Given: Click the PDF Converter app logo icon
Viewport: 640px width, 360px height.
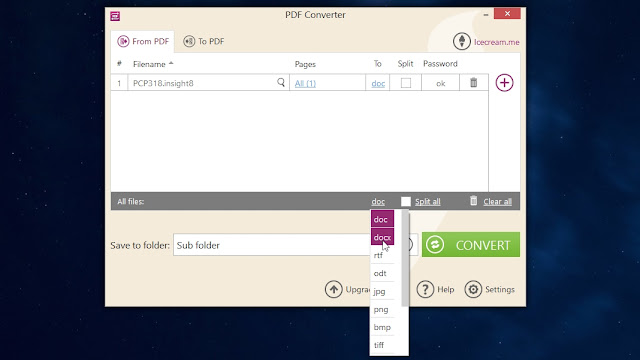Looking at the screenshot, I should pos(115,16).
